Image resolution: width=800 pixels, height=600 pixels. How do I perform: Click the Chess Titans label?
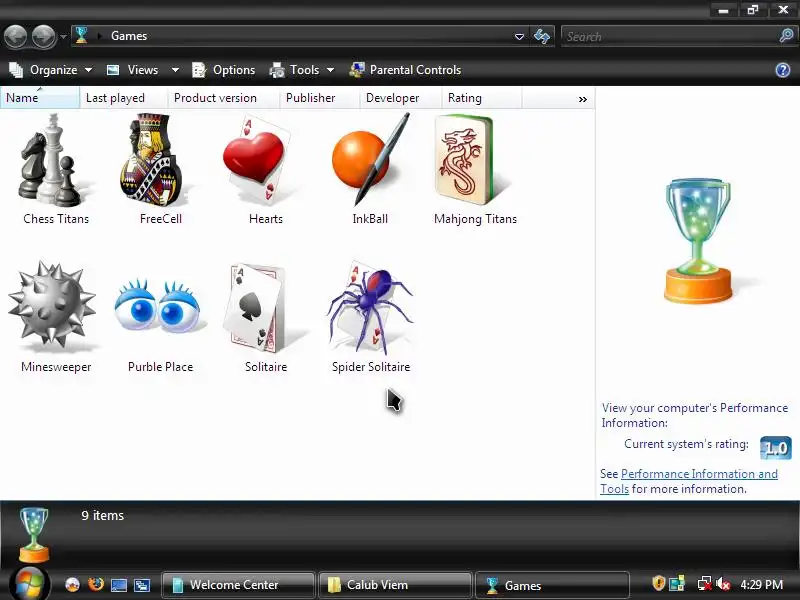[x=56, y=219]
